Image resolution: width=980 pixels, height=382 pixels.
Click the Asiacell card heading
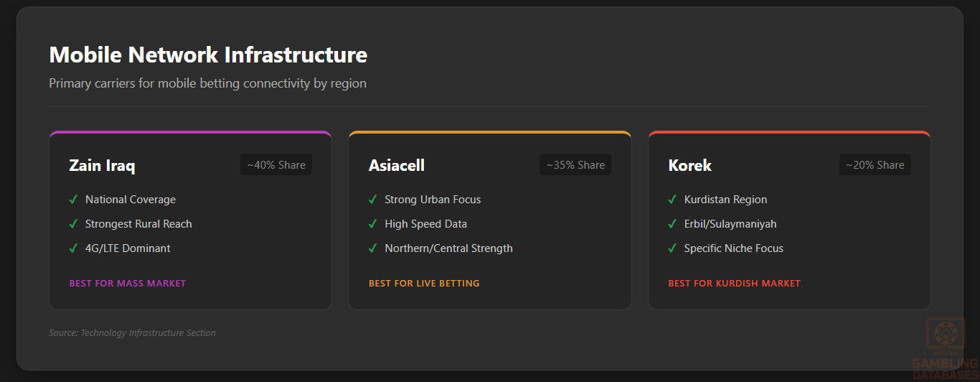click(397, 166)
